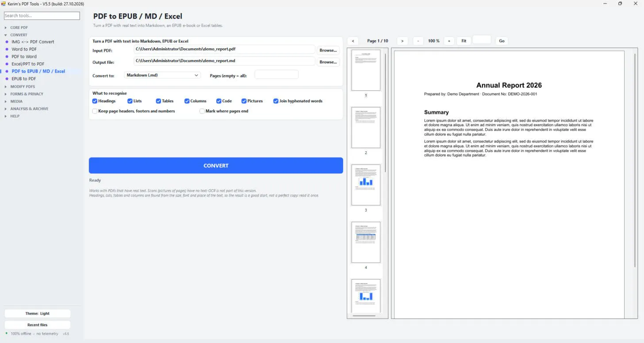Viewport: 644px width, 343px height.
Task: Expand ANALYSIS & ARCHIVE section
Action: pos(29,109)
